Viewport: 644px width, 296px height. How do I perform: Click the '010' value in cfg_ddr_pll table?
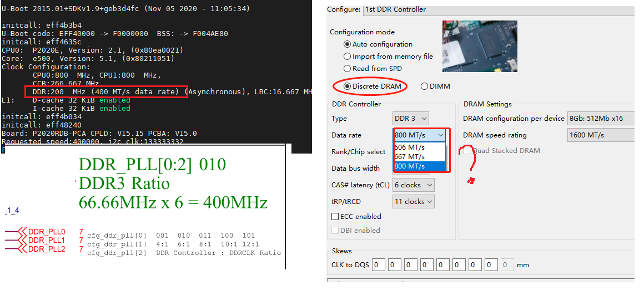tap(183, 236)
